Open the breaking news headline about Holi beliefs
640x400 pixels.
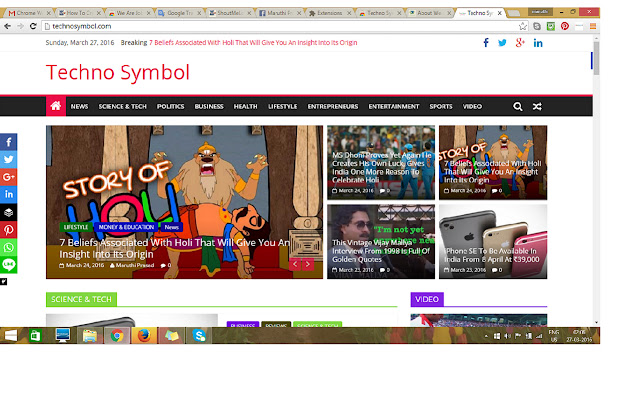[253, 42]
